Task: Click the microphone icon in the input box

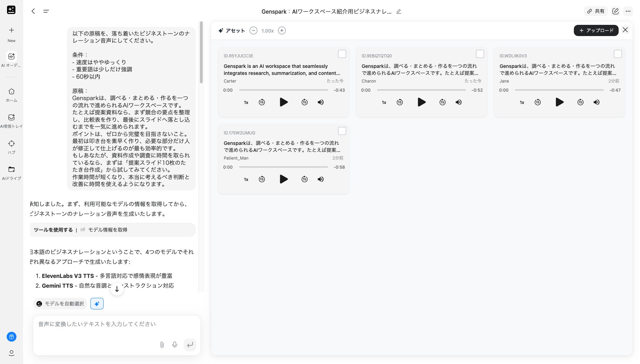Action: 175,345
